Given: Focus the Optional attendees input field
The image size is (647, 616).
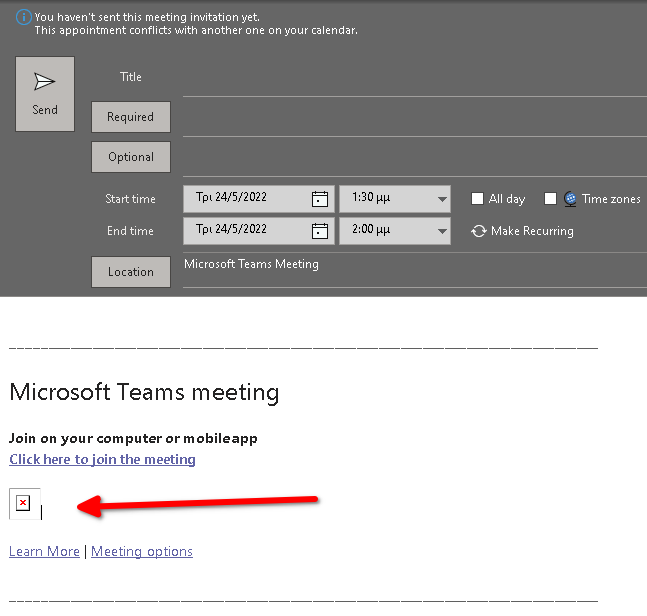Looking at the screenshot, I should [x=415, y=159].
